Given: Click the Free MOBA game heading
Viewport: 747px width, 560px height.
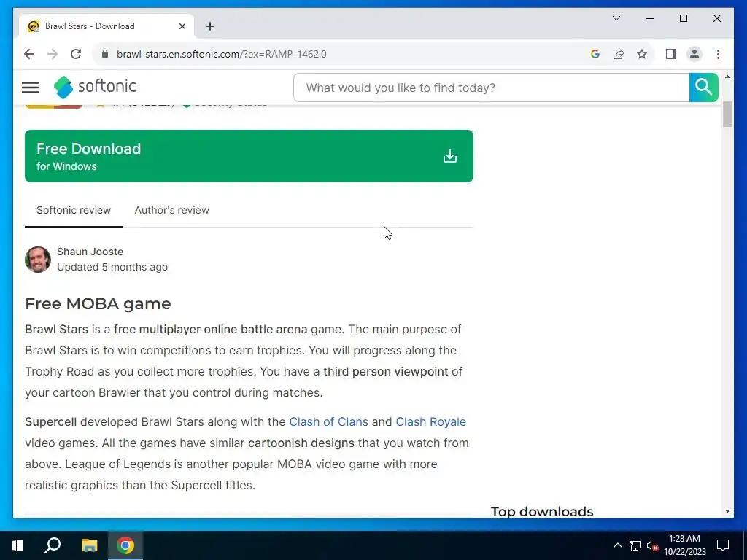Looking at the screenshot, I should pos(98,303).
